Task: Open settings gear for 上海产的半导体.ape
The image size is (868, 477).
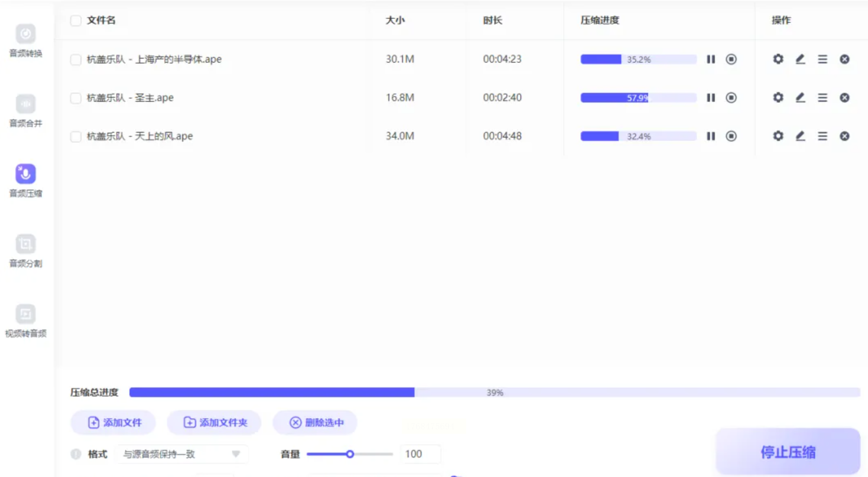Action: pos(778,59)
